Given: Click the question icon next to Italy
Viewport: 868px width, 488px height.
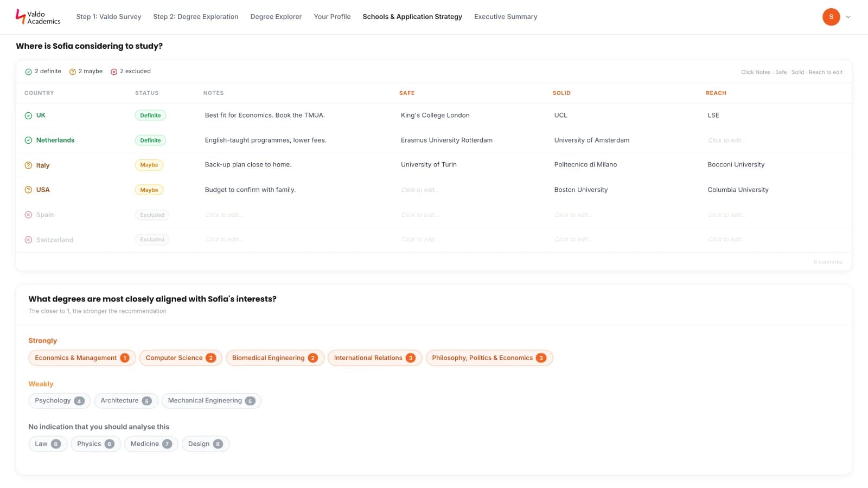Looking at the screenshot, I should coord(28,165).
